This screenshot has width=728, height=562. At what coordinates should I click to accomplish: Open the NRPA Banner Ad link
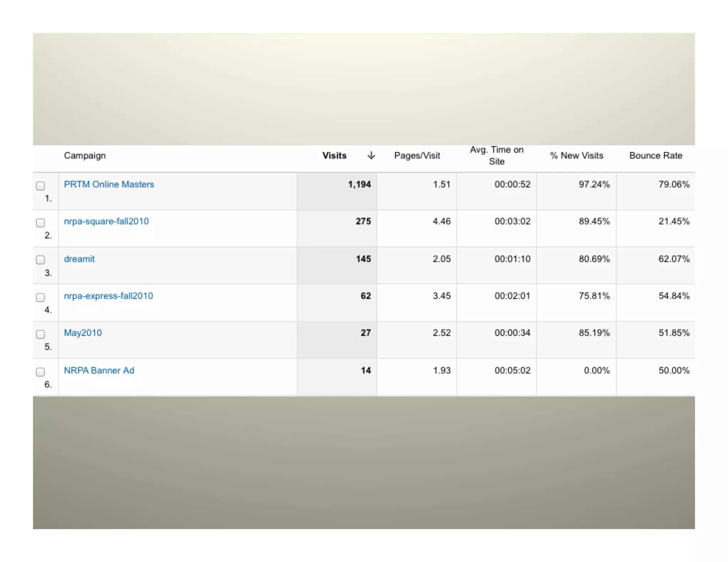point(99,371)
